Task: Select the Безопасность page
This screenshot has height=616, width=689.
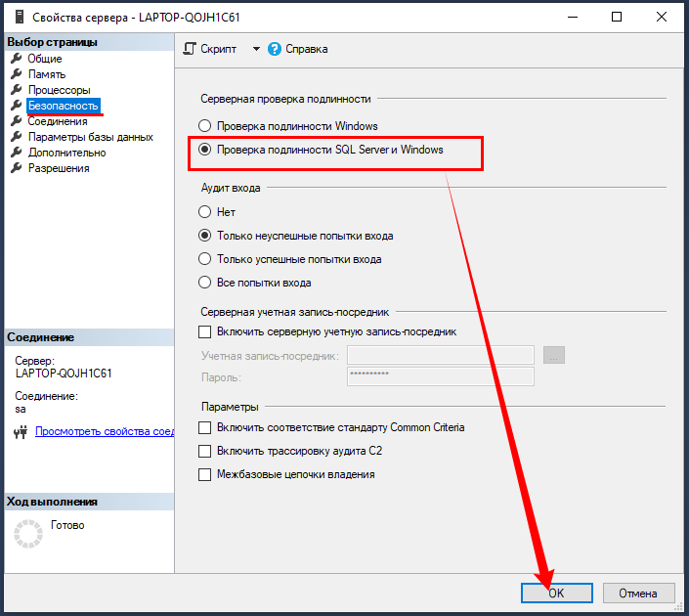Action: tap(63, 106)
